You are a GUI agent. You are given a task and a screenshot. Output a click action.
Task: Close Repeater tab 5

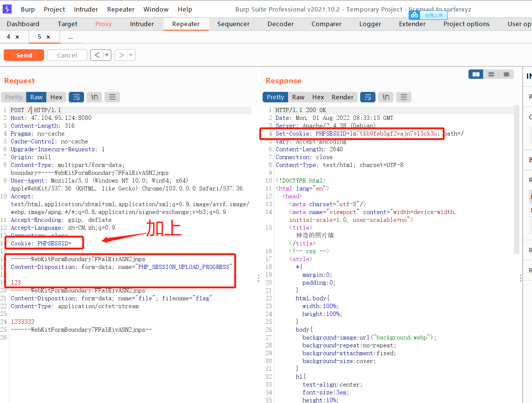48,37
